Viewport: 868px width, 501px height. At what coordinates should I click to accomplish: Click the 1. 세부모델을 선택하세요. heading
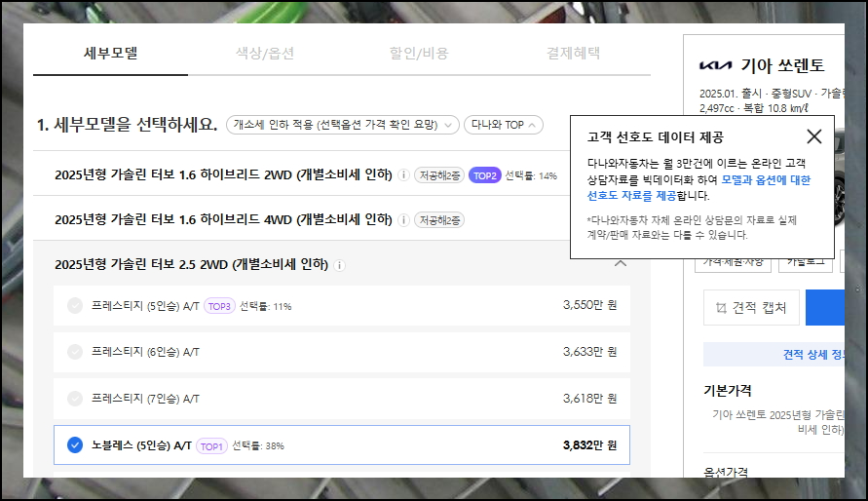click(x=127, y=125)
